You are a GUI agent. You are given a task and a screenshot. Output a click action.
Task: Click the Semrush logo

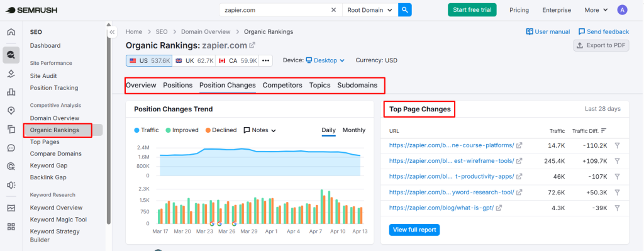pos(31,10)
